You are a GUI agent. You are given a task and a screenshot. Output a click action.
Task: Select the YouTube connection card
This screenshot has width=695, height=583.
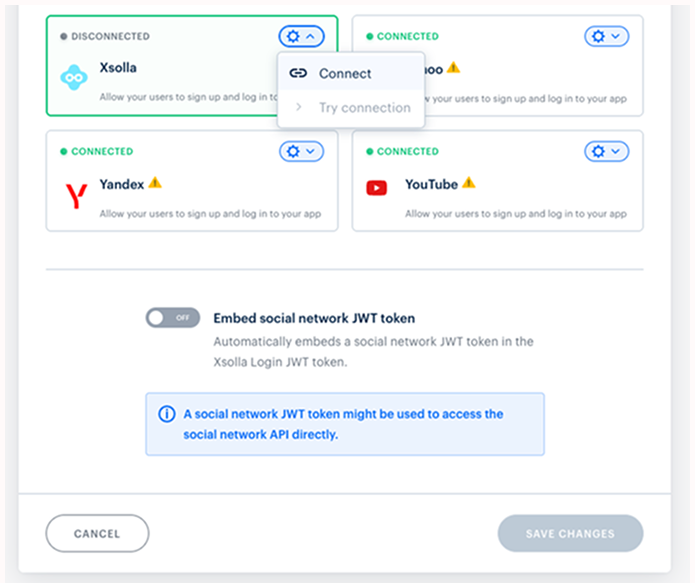click(x=497, y=181)
